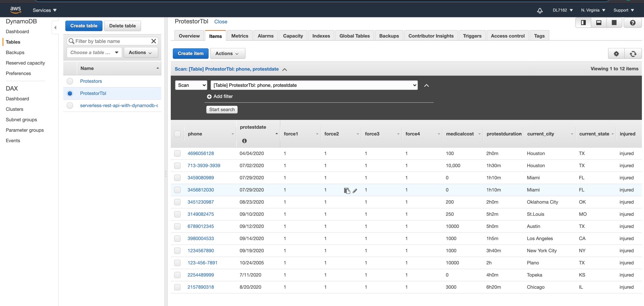Sort items by the current_city column
Viewport: 644px width, 306px height.
pyautogui.click(x=549, y=134)
